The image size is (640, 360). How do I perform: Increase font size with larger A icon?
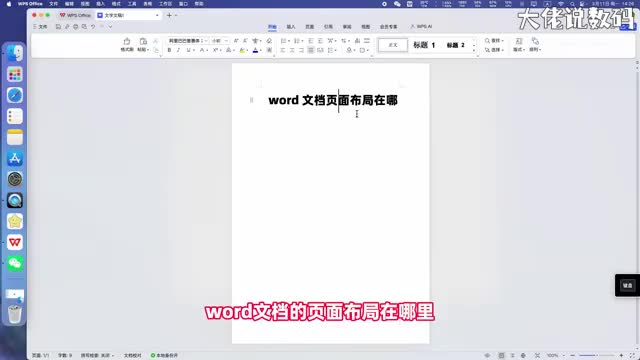(236, 41)
